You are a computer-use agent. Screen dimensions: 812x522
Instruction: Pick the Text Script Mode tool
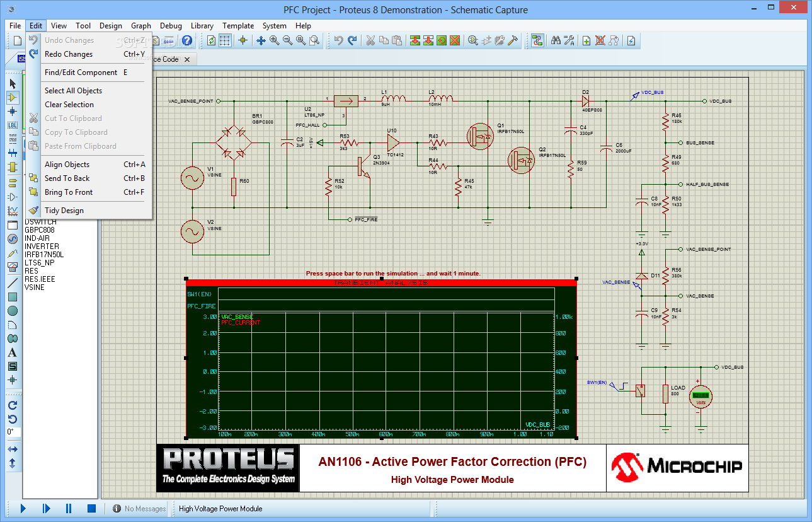[13, 139]
